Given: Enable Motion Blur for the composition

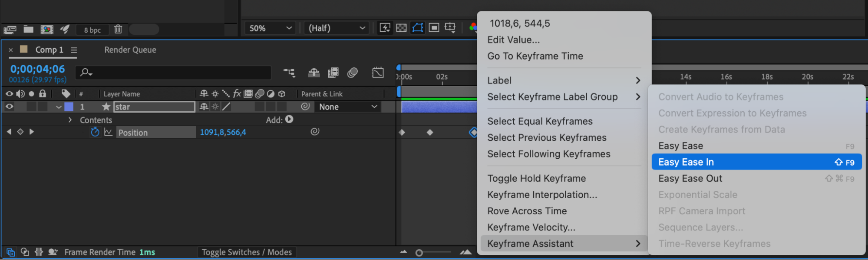Looking at the screenshot, I should 352,73.
